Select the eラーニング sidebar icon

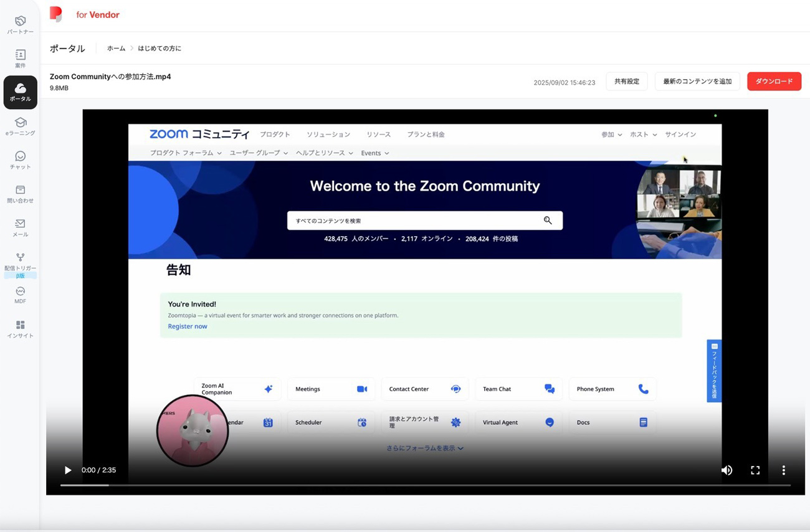pos(20,126)
